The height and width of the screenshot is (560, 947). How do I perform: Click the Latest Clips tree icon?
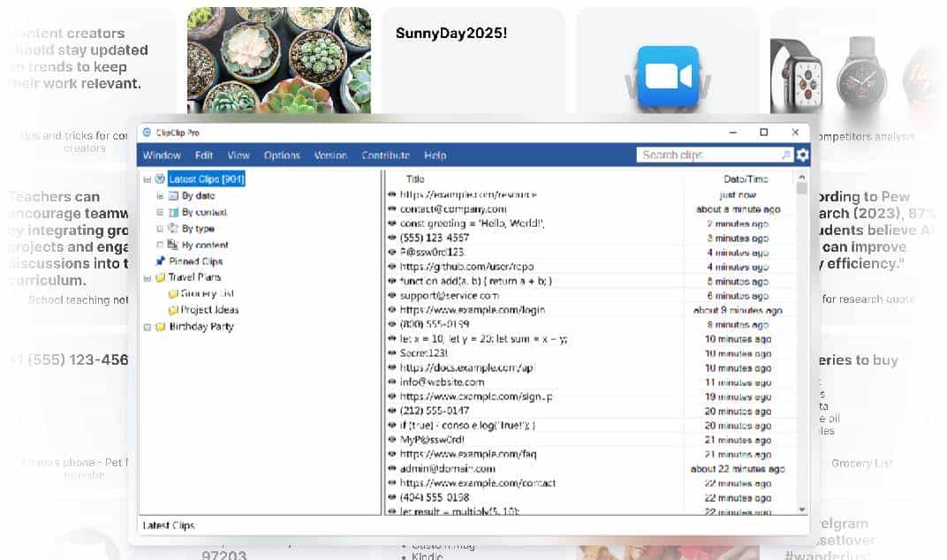pyautogui.click(x=160, y=178)
